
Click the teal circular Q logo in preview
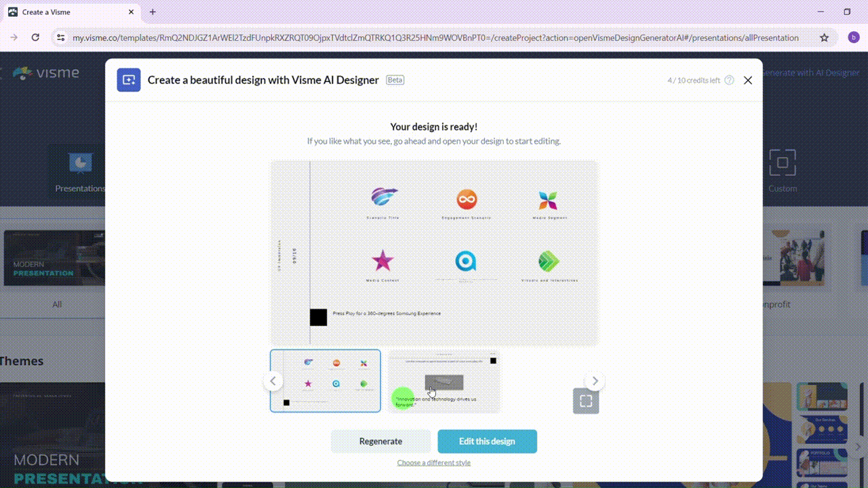(466, 261)
